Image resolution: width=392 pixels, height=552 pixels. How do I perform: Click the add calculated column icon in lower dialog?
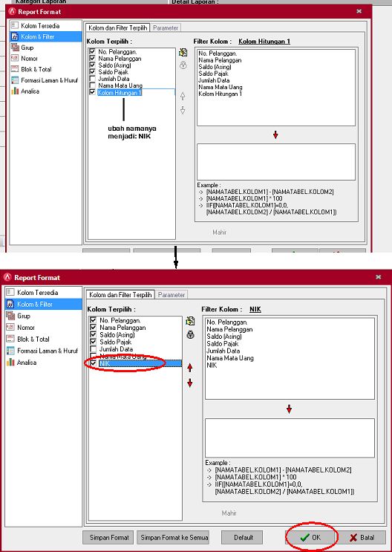point(190,321)
